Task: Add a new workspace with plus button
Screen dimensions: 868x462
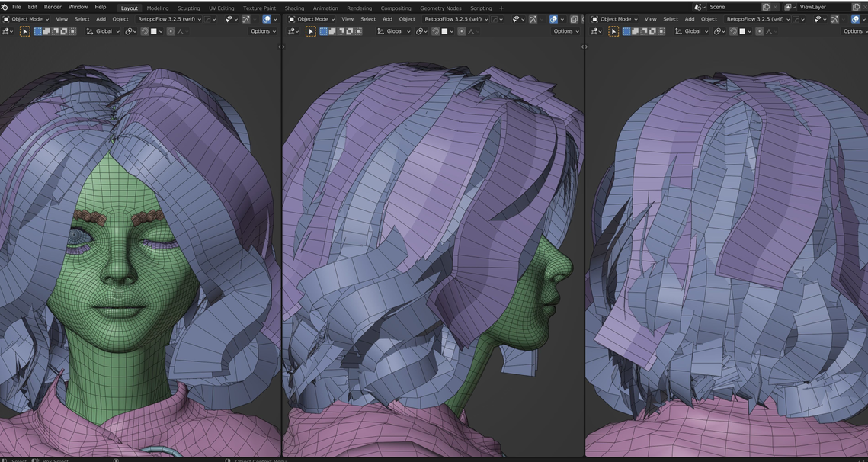Action: (501, 8)
